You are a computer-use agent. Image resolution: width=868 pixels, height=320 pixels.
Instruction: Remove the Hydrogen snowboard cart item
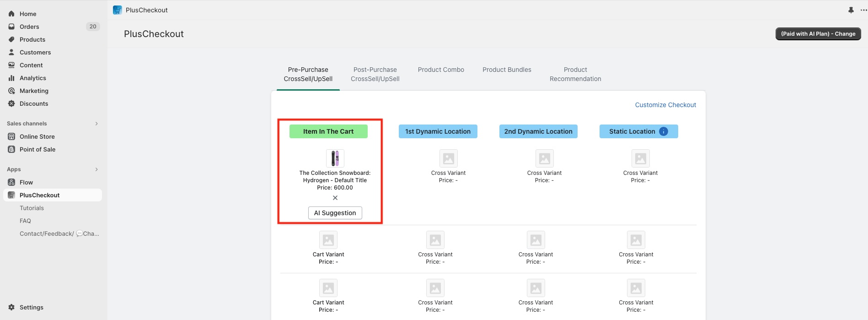[x=335, y=198]
